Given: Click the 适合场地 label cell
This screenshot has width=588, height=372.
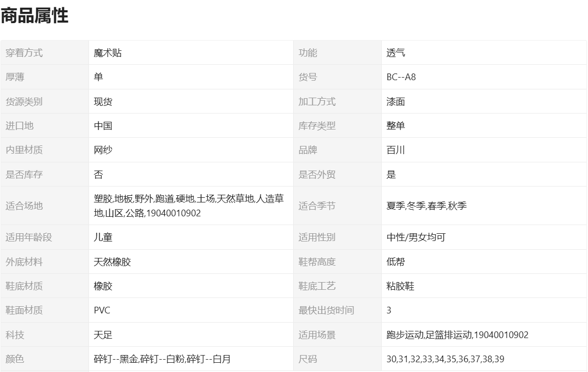Looking at the screenshot, I should click(x=24, y=206).
